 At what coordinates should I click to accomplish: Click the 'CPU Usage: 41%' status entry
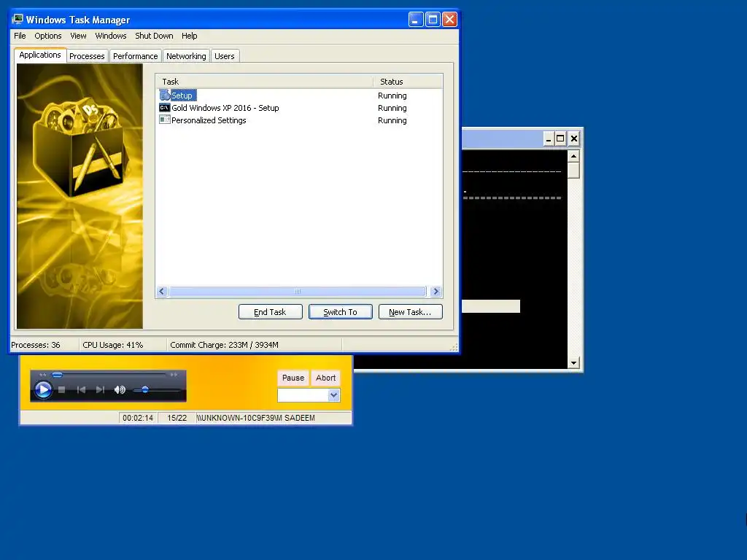pos(113,345)
